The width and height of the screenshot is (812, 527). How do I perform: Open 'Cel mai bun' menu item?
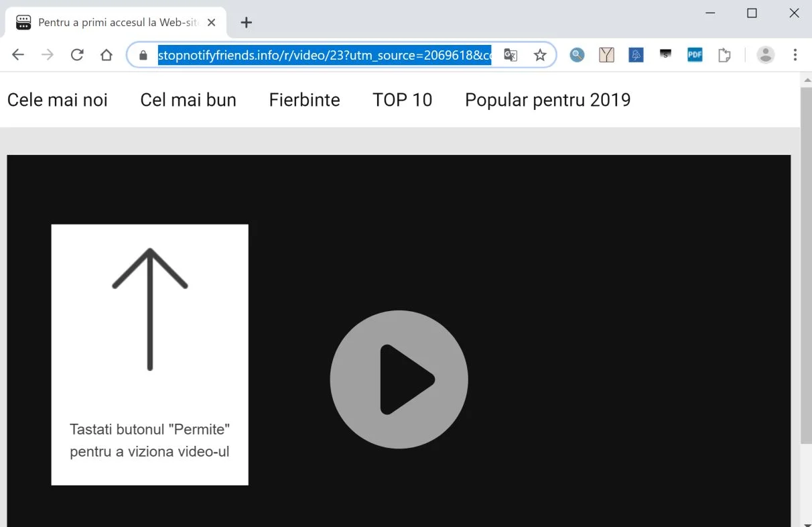(x=188, y=100)
